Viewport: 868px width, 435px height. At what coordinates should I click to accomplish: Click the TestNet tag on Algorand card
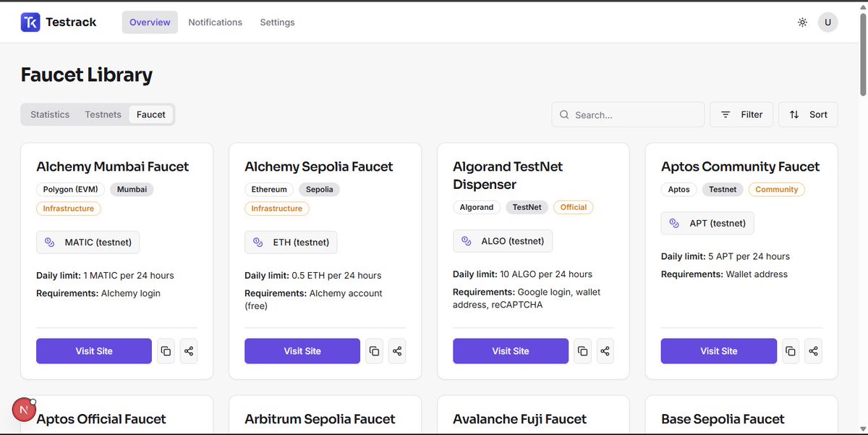coord(527,207)
